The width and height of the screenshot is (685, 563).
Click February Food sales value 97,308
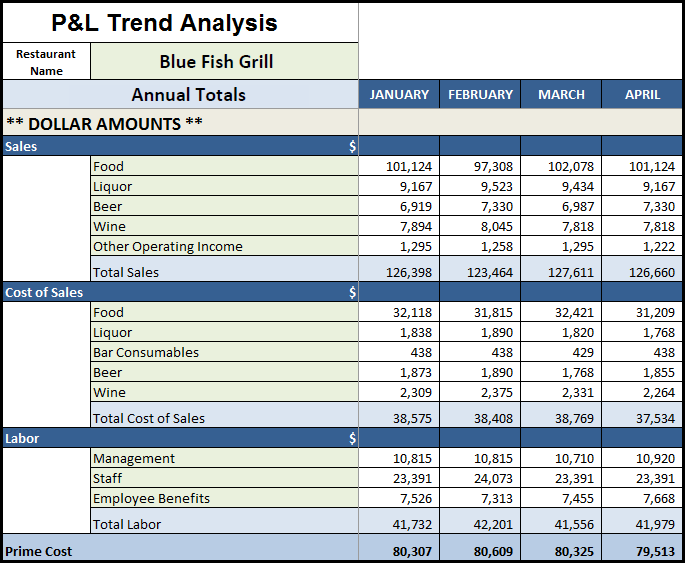click(x=480, y=166)
